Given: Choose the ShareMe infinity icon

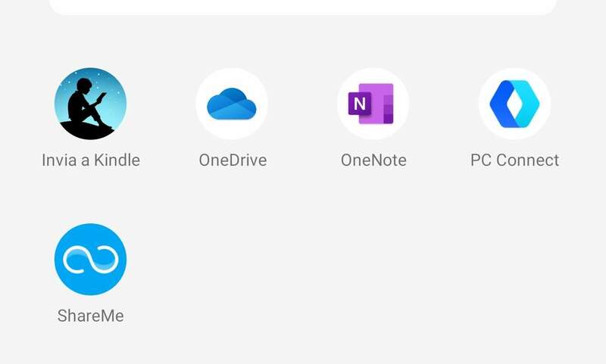Looking at the screenshot, I should [90, 259].
